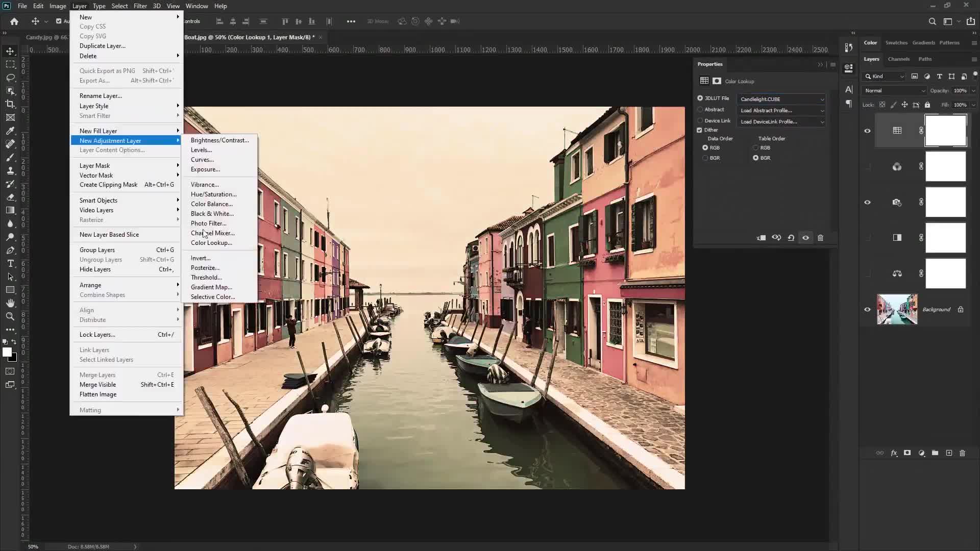Image resolution: width=980 pixels, height=551 pixels.
Task: Open the Normal blend mode dropdown
Action: tap(894, 91)
